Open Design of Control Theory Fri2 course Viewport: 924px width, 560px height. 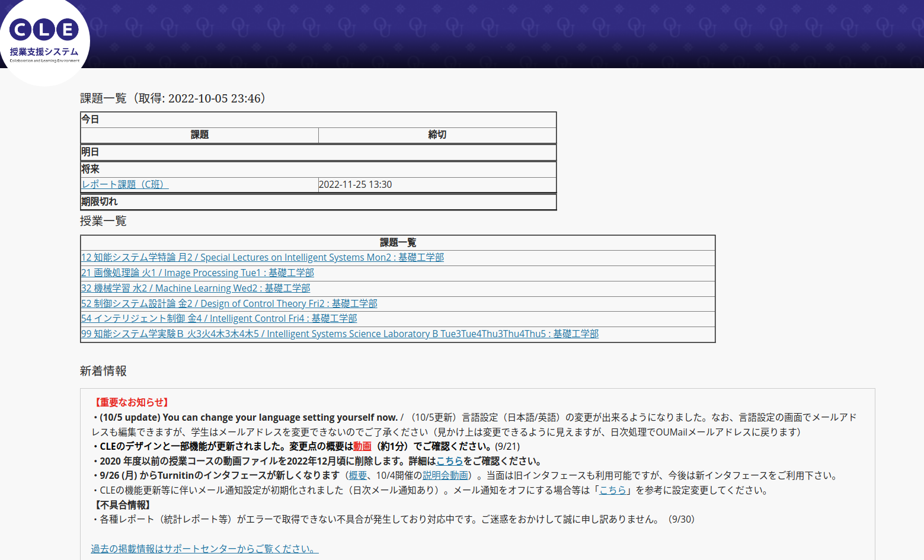coord(229,303)
